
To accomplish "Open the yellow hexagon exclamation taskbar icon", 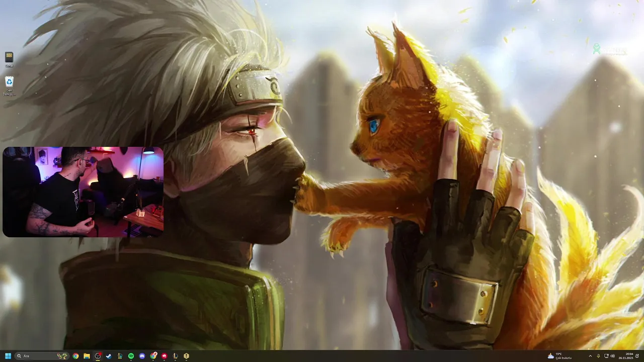I will point(186,356).
